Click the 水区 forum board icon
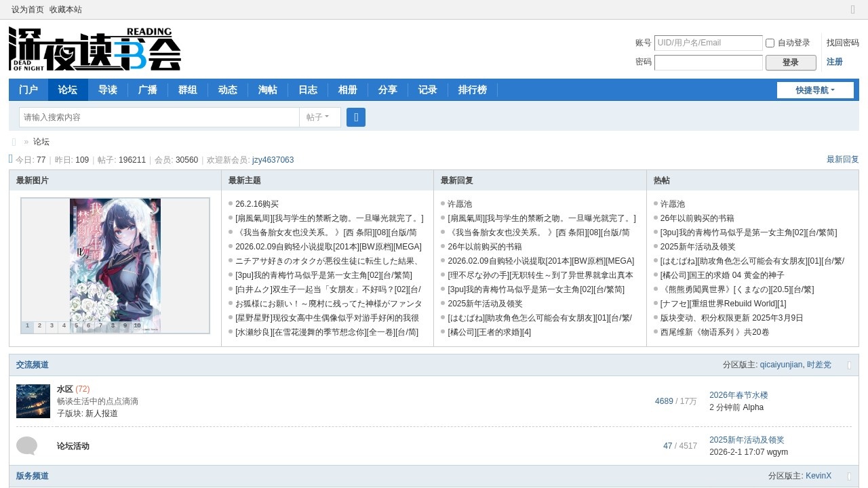Viewport: 868px width, 488px height. pos(33,401)
